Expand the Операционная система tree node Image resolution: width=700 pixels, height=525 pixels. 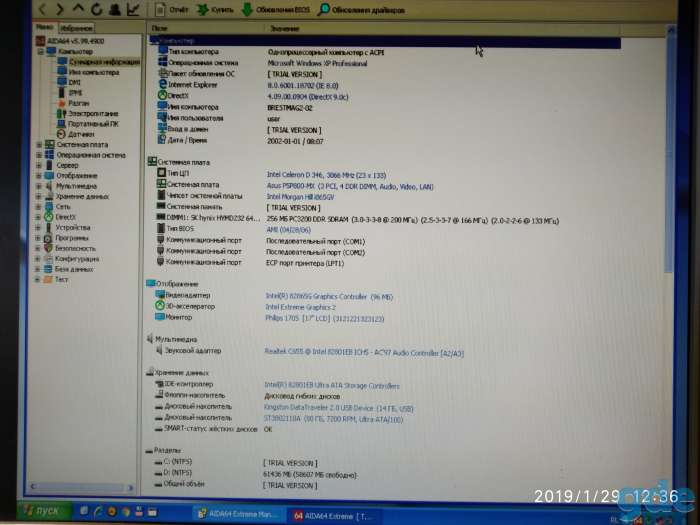point(39,155)
